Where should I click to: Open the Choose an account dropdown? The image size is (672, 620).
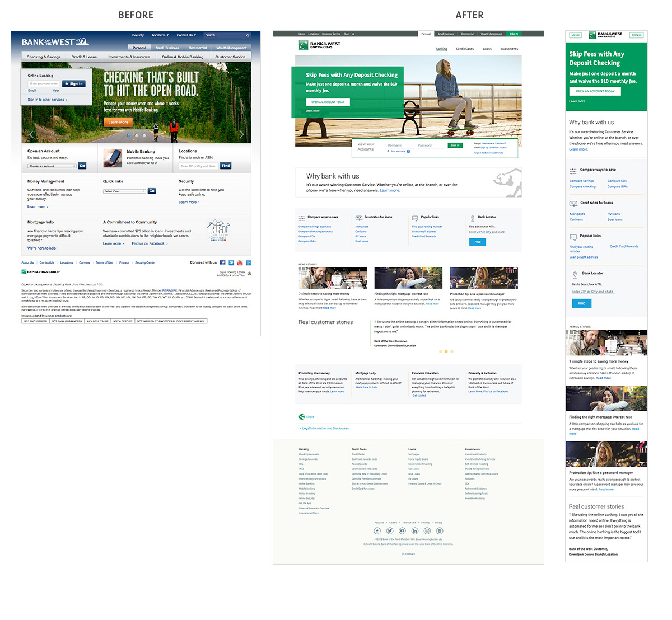click(x=52, y=166)
